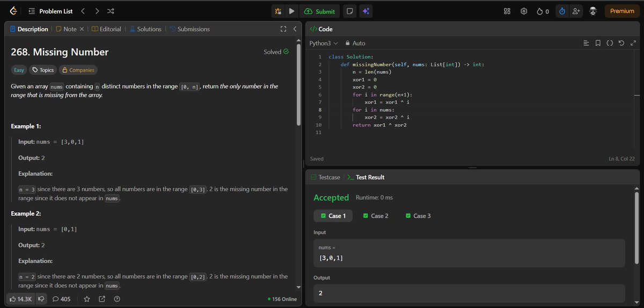Submit the solution
Image resolution: width=644 pixels, height=308 pixels.
coord(319,11)
